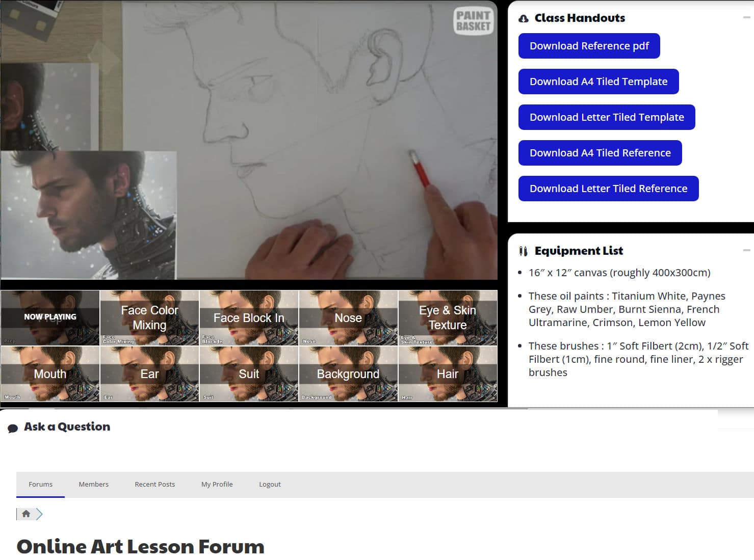Switch to the Members tab

tap(93, 484)
